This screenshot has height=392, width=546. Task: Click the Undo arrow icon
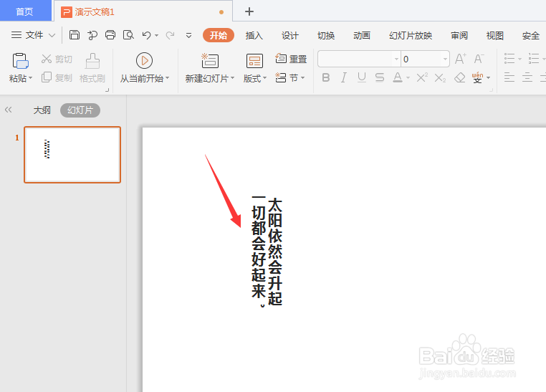pos(146,35)
